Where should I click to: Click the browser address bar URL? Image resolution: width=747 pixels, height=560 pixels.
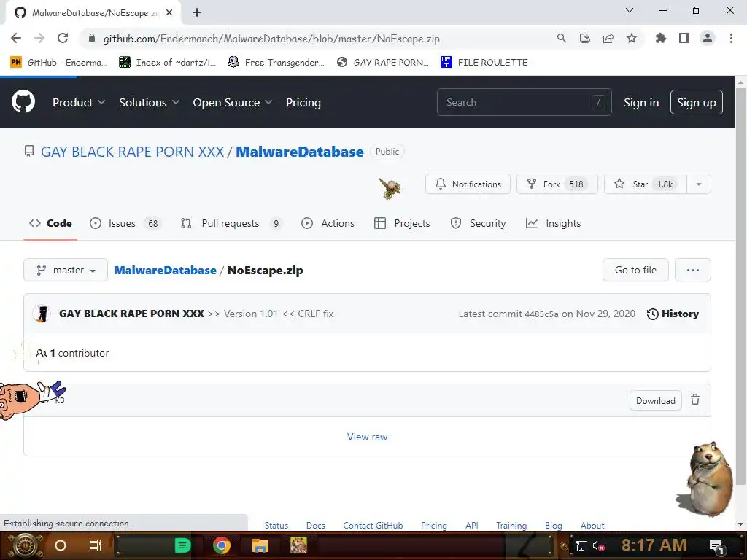pyautogui.click(x=271, y=39)
